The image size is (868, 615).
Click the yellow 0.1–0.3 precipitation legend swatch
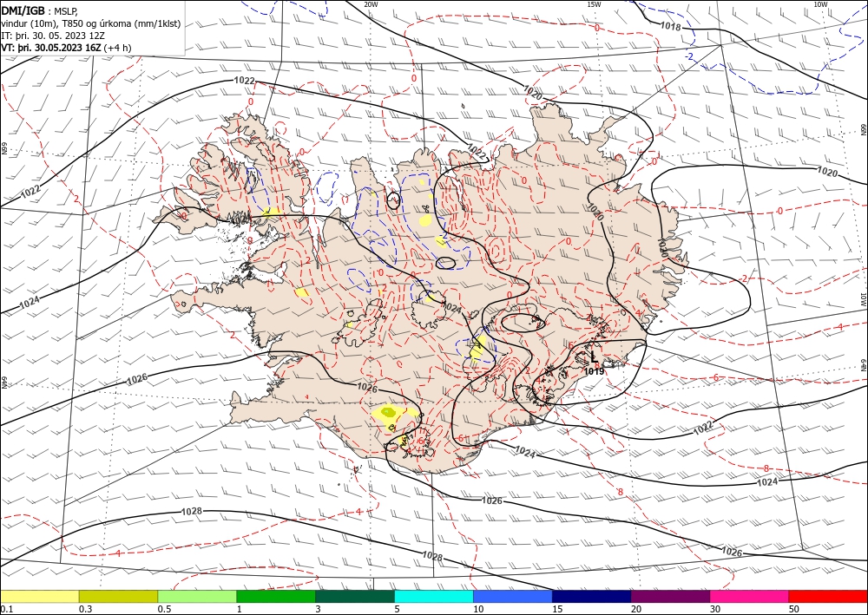[39, 596]
